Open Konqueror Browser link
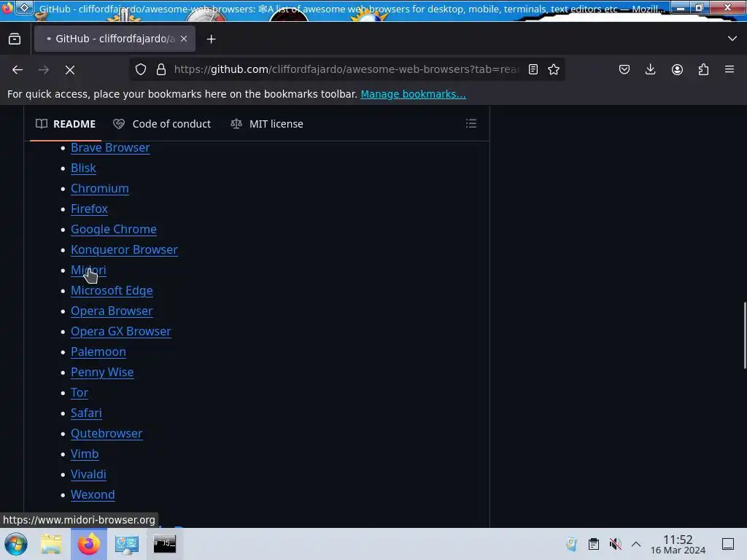The height and width of the screenshot is (560, 747). (x=124, y=250)
